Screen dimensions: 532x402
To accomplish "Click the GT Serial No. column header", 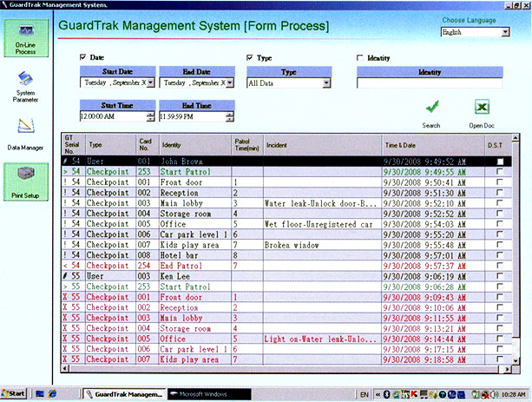I will point(73,145).
